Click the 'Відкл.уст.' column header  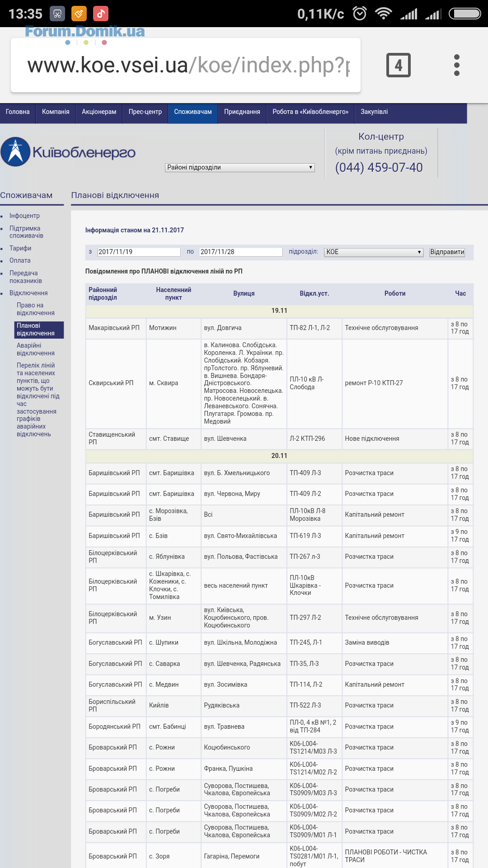click(x=314, y=293)
